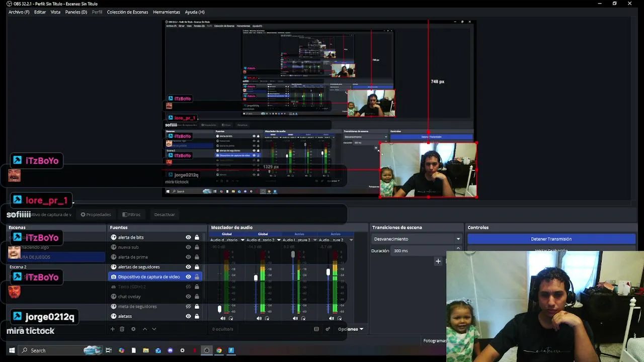Increase the Duración value with the up arrow

458,248
